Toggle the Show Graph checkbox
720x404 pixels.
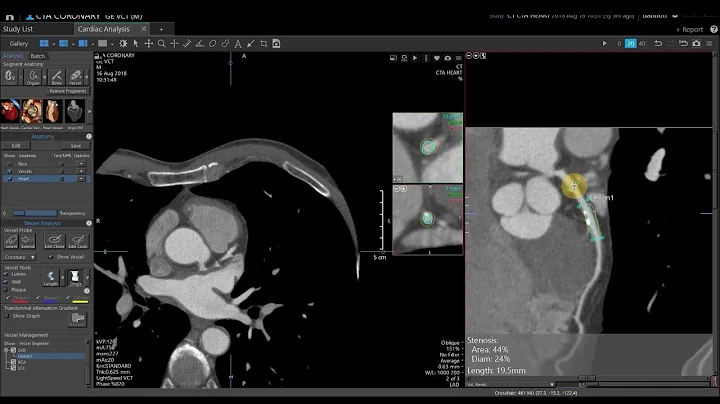click(x=6, y=316)
